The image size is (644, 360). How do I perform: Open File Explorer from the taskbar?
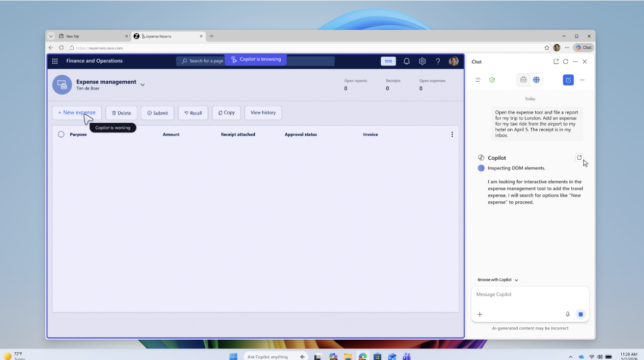coord(348,357)
